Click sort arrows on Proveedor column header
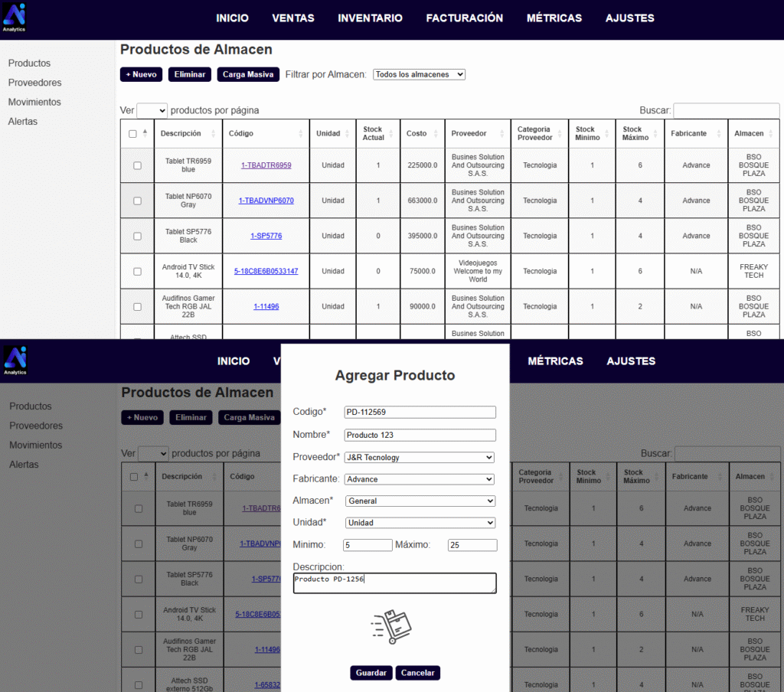784x692 pixels. point(503,134)
